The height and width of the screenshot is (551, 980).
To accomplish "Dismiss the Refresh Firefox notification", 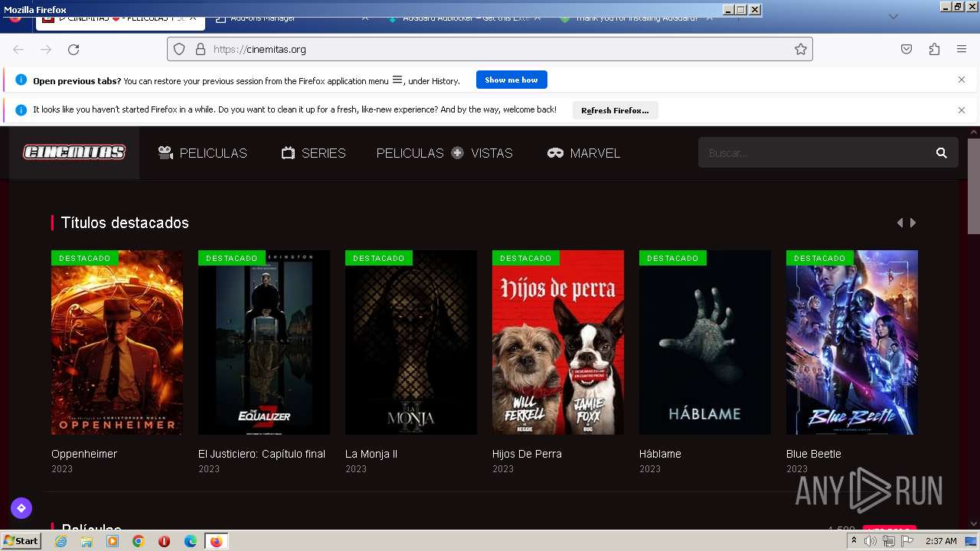I will (962, 110).
